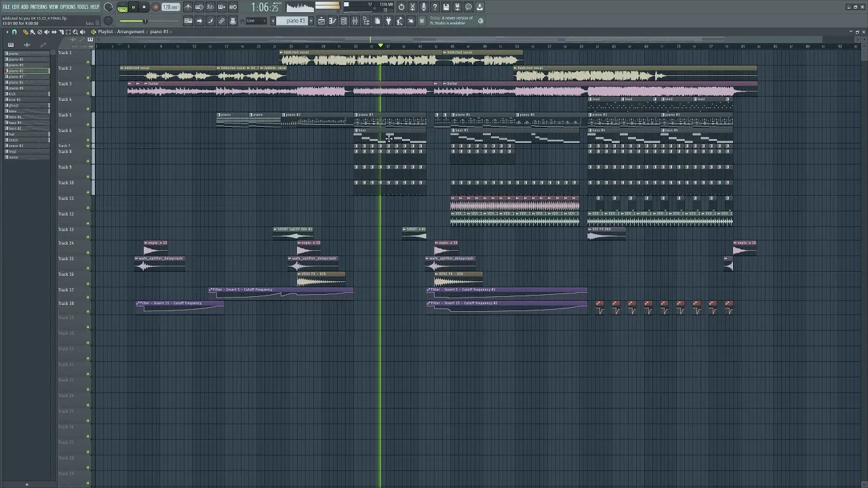Click the save project floppy icon

click(x=446, y=7)
